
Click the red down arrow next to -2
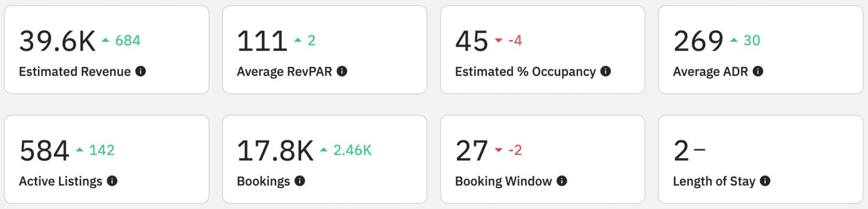tap(499, 150)
